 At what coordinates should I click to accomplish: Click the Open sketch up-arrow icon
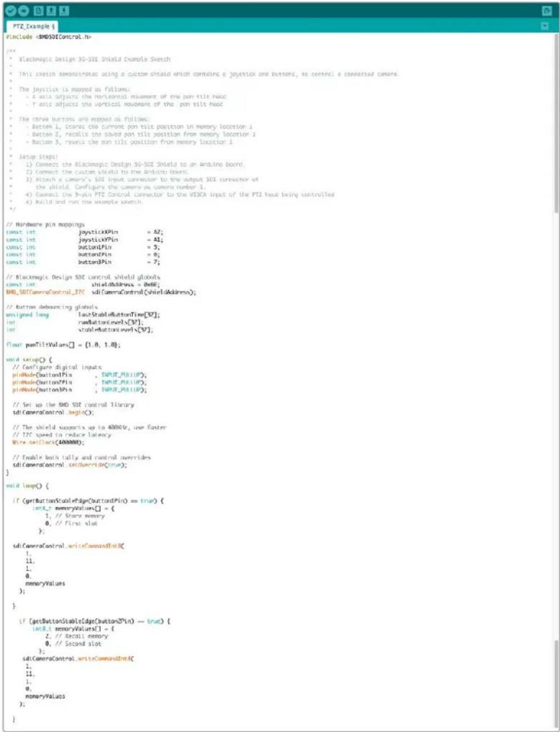(x=51, y=11)
